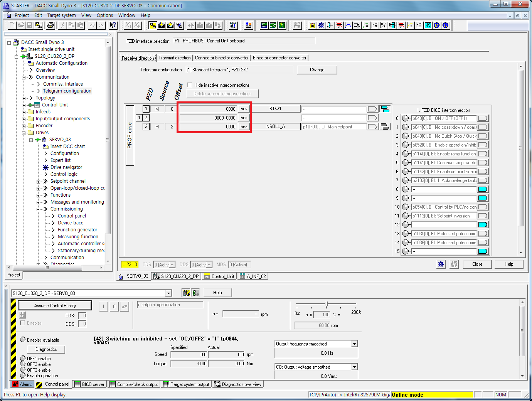Click the blue gear Drive navigator toolbar icon
This screenshot has width=532, height=401.
coord(321,25)
